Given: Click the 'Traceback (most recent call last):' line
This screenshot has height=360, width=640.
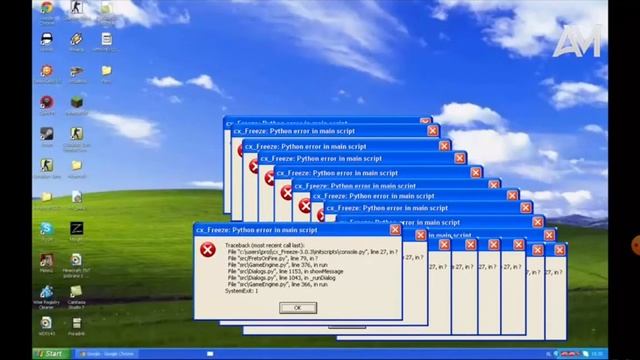Looking at the screenshot, I should (264, 245).
